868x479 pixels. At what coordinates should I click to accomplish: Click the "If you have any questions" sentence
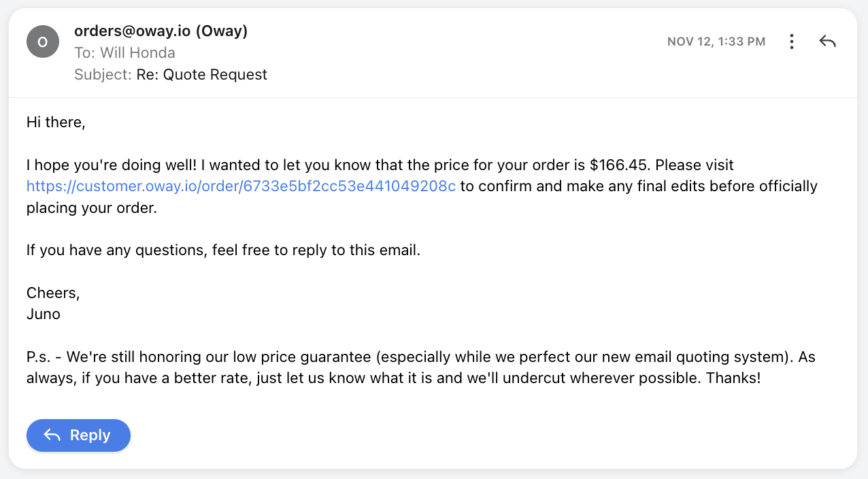pyautogui.click(x=223, y=250)
